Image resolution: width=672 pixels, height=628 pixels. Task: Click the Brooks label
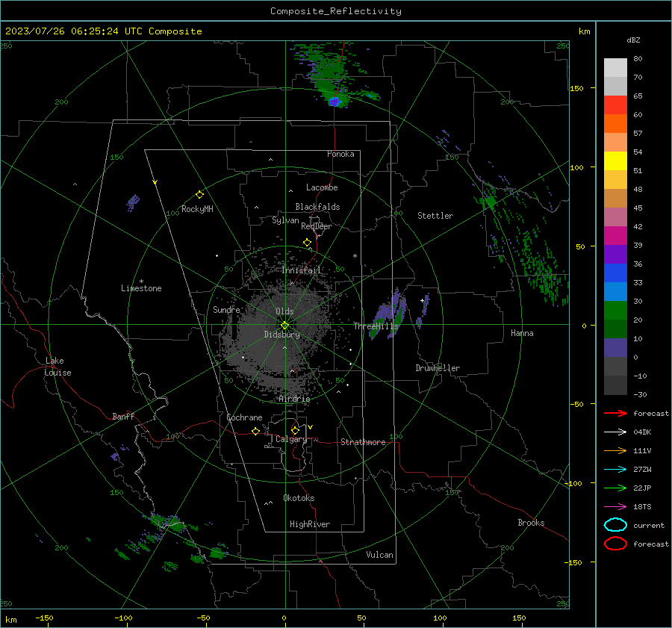531,523
